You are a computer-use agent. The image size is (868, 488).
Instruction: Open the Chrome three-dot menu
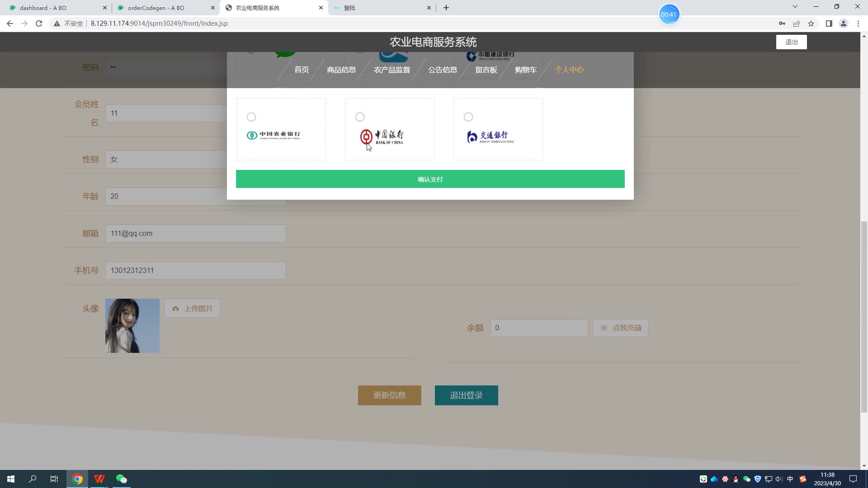[x=858, y=23]
